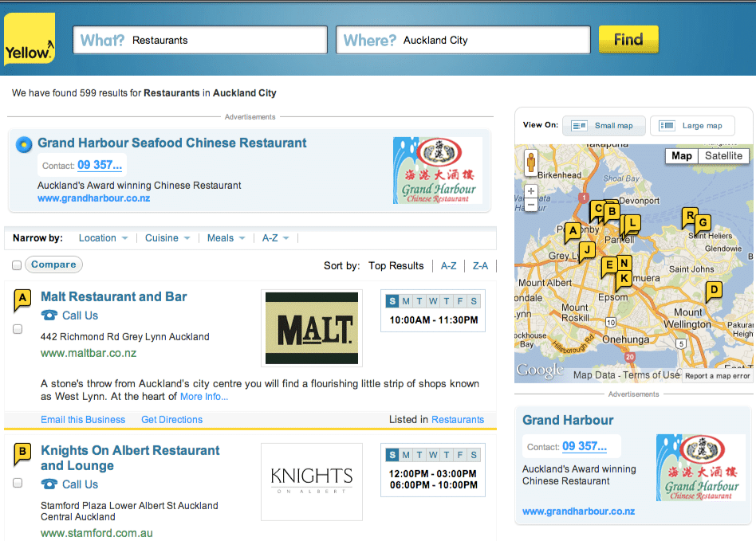Open grandharbour.co.nz link in sidebar ad
The width and height of the screenshot is (756, 541).
coord(579,512)
